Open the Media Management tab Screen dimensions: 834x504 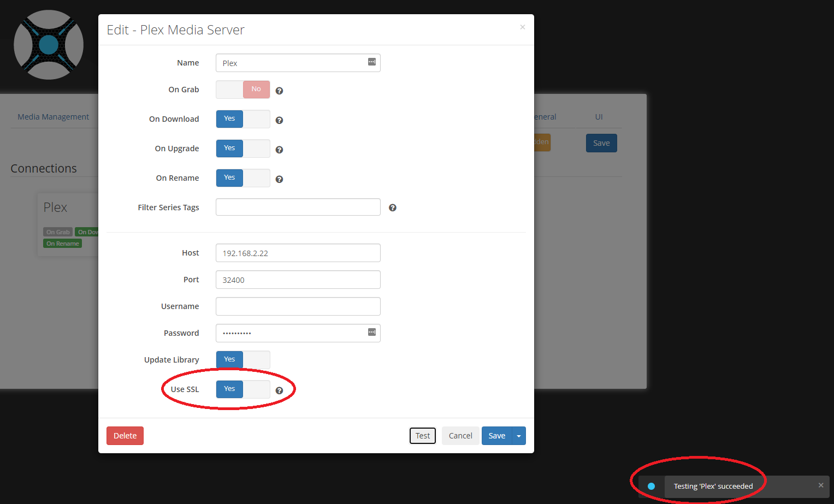point(53,117)
